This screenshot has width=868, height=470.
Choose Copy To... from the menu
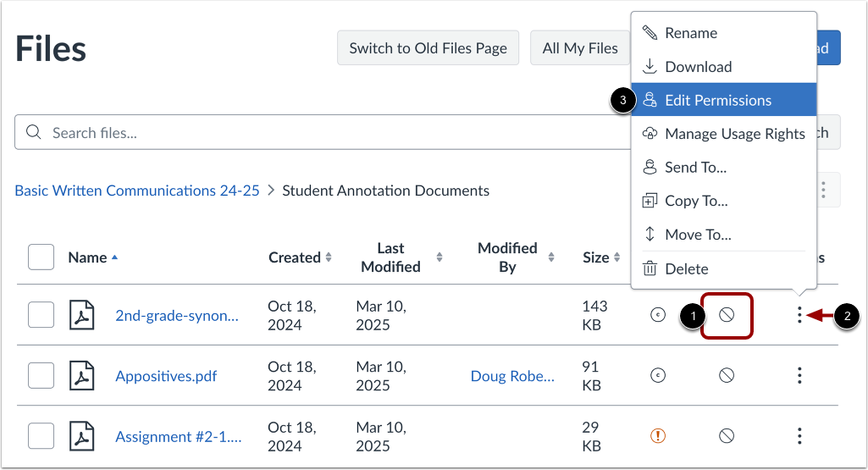(723, 201)
